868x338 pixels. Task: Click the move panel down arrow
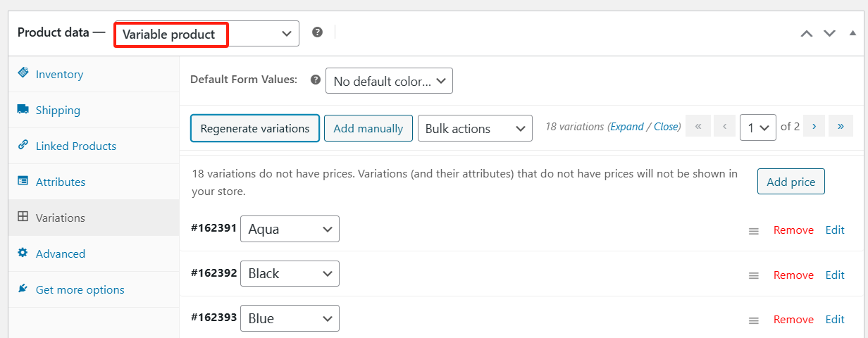click(829, 33)
